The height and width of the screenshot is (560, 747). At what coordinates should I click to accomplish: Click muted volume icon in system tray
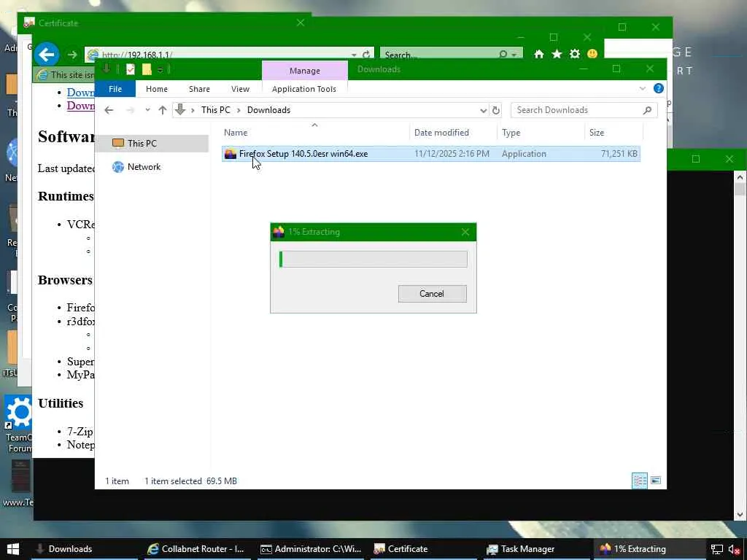pyautogui.click(x=735, y=550)
